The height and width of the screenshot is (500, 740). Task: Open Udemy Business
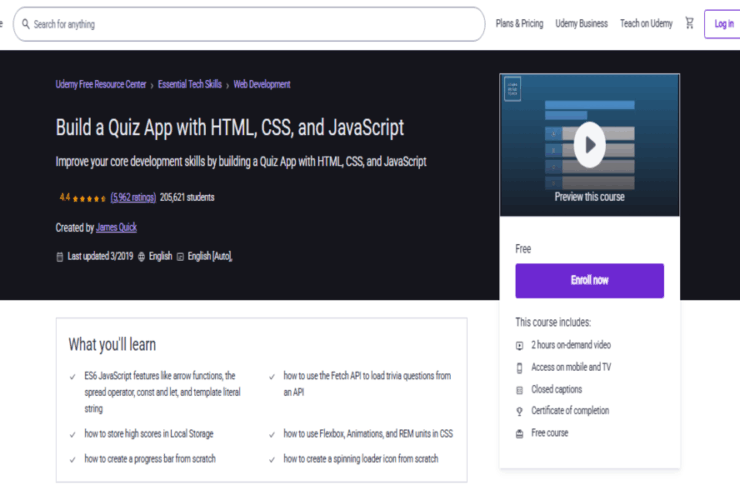[x=581, y=23]
